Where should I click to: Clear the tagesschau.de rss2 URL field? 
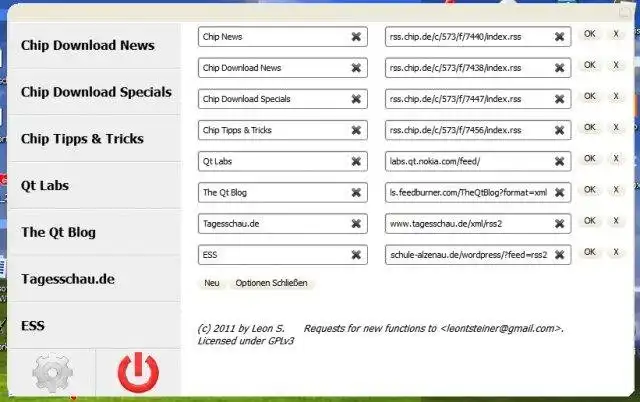coord(559,224)
